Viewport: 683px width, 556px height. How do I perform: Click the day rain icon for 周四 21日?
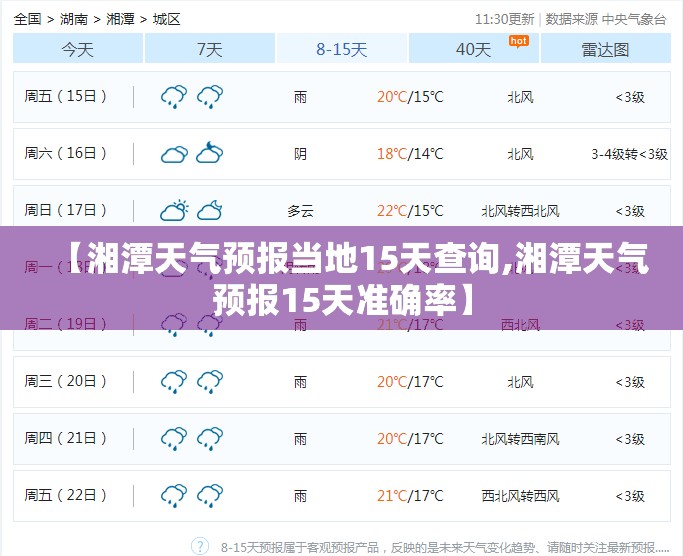174,439
